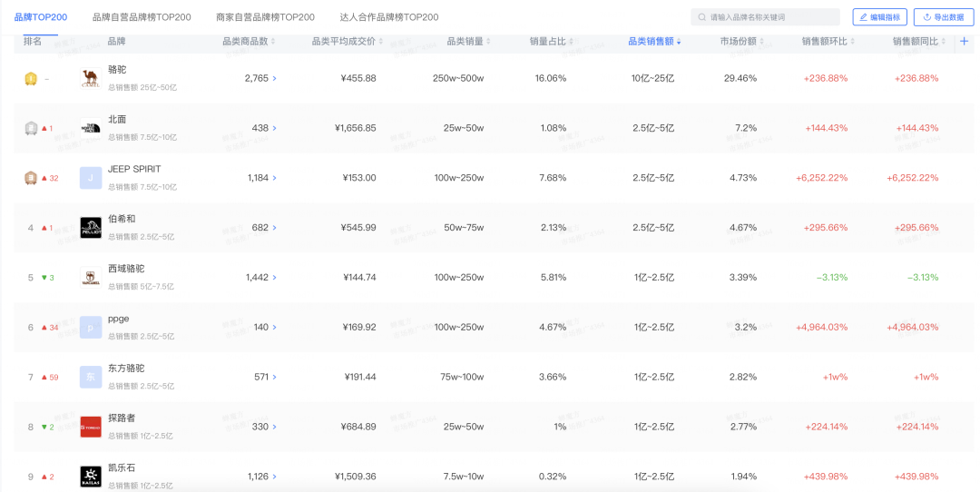Select 10亿~25亿 category sales cell
Screen dimensions: 980x492
(x=652, y=79)
